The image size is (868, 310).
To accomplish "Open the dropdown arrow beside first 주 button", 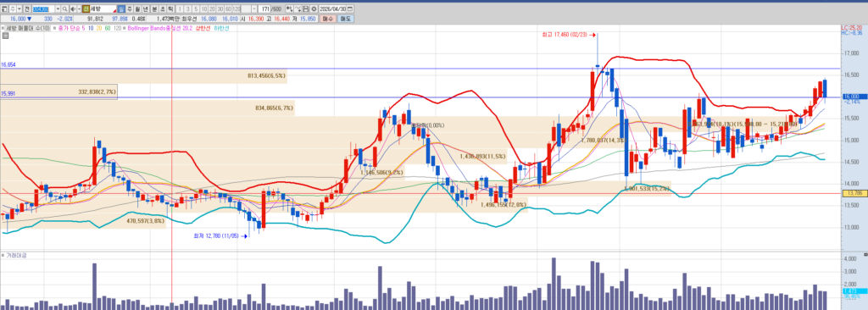I will click(19, 9).
